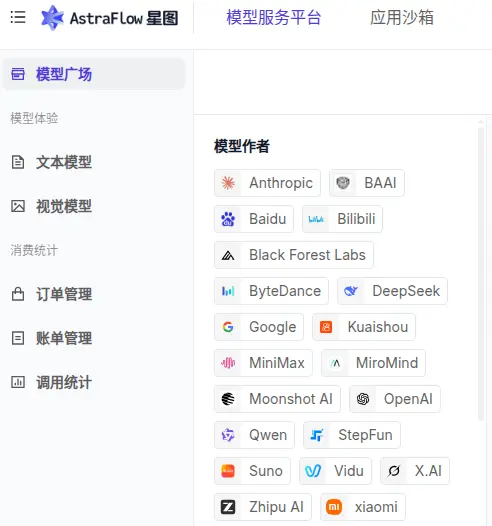Click the 模型广场 storefront icon

[x=18, y=74]
